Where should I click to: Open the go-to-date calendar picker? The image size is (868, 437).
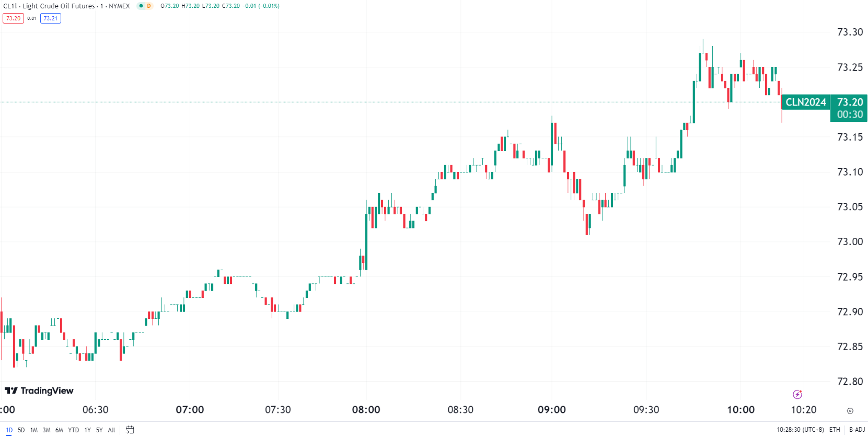130,430
